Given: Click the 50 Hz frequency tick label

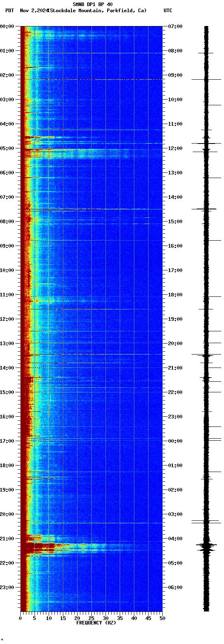Looking at the screenshot, I should pyautogui.click(x=162, y=618).
